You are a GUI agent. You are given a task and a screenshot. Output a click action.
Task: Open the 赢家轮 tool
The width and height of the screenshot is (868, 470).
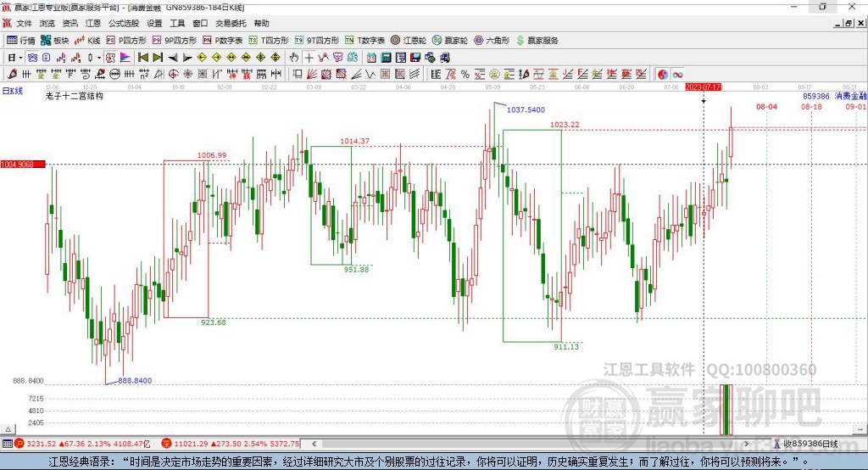point(450,40)
